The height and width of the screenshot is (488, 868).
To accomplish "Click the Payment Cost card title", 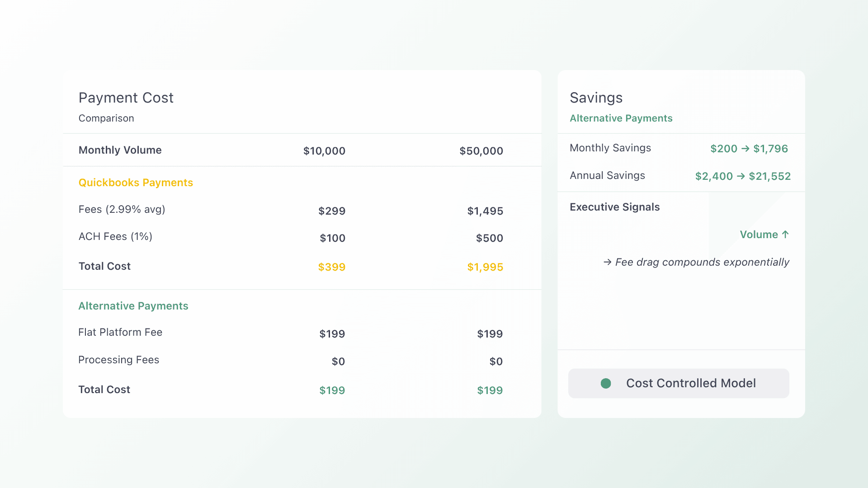I will tap(126, 98).
